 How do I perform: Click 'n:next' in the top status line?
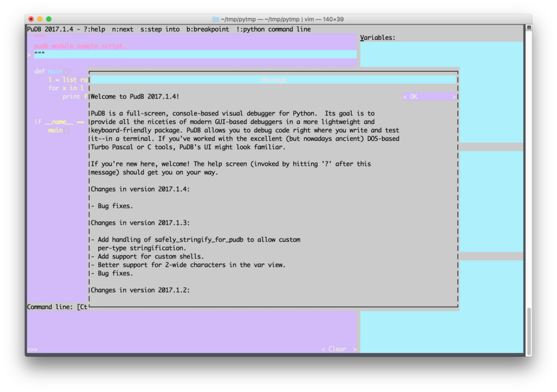point(122,29)
